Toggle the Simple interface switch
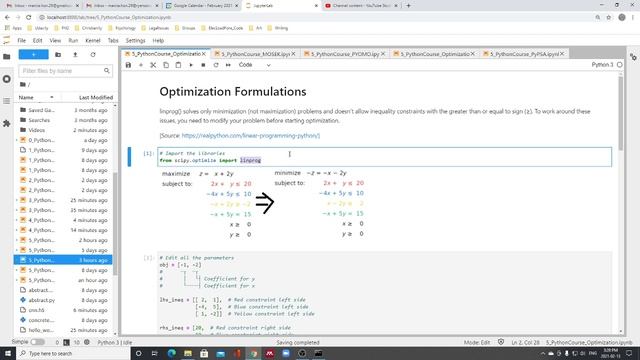 coord(37,342)
